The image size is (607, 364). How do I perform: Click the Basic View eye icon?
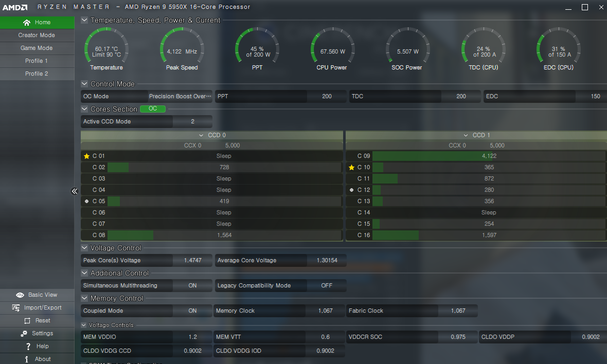pos(20,295)
